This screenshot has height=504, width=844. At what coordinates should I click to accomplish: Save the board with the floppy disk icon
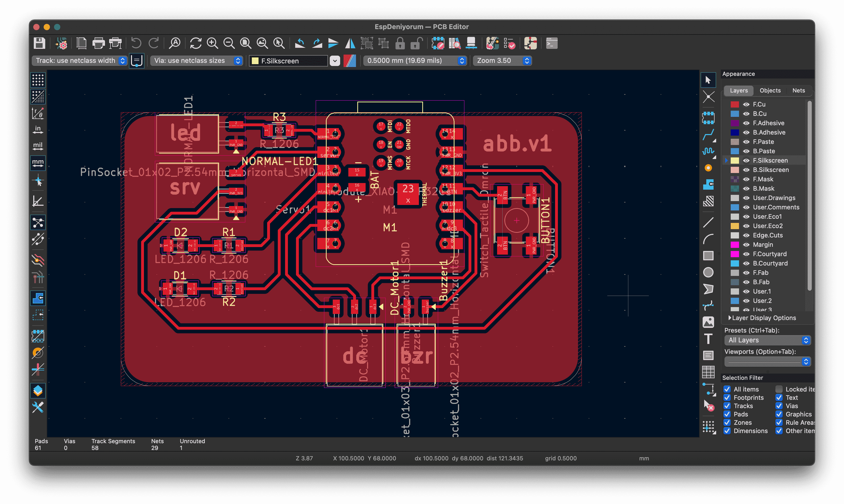[39, 43]
